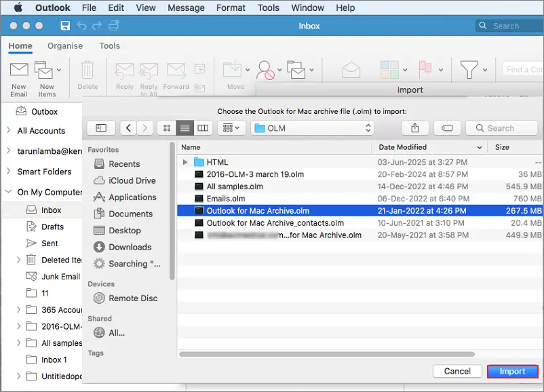Screen dimensions: 544x392
Task: Click the Find a Contact field
Action: click(x=523, y=69)
